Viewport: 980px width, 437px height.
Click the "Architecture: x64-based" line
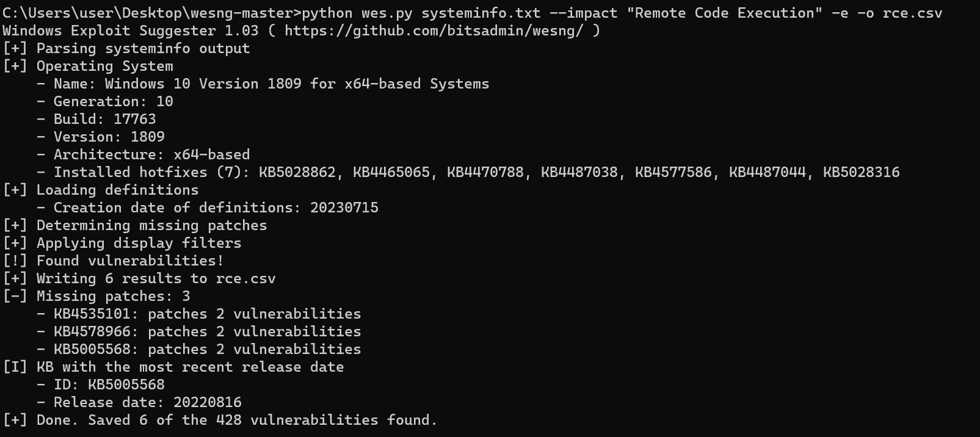[152, 154]
